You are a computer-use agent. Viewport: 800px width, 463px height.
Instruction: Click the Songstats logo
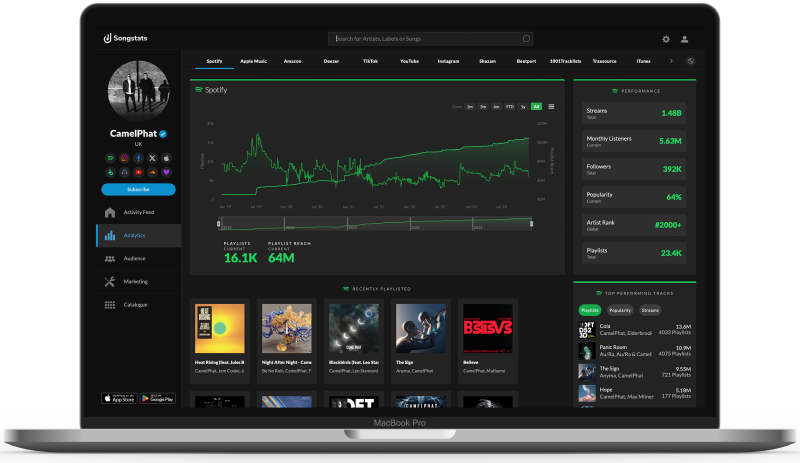(126, 38)
